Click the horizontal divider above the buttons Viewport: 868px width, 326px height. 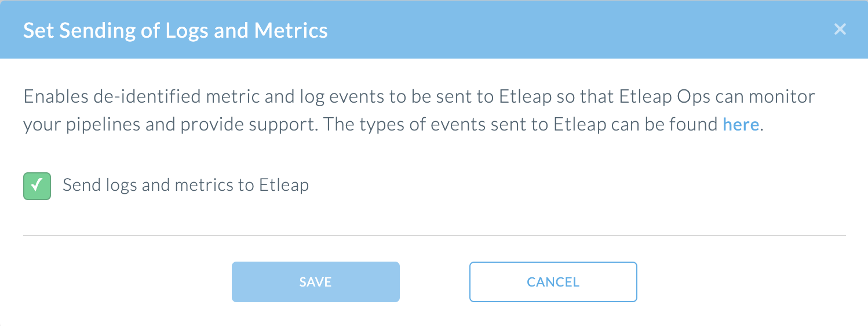point(434,236)
